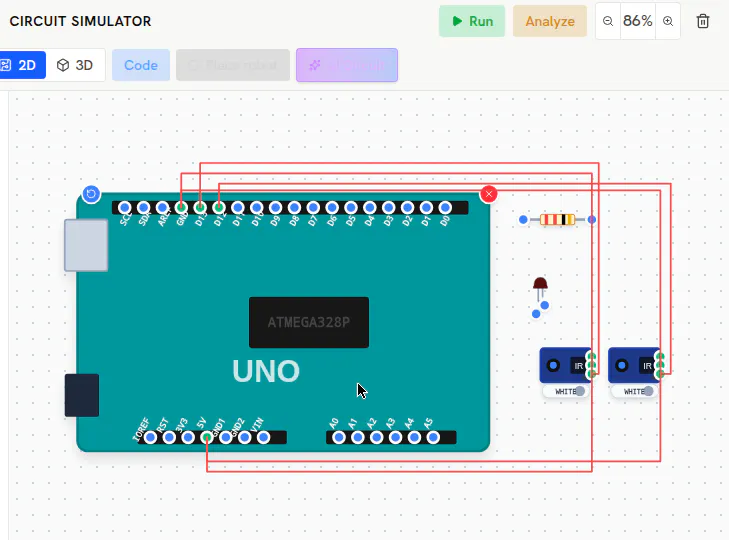Click the Analyze button

[x=550, y=21]
